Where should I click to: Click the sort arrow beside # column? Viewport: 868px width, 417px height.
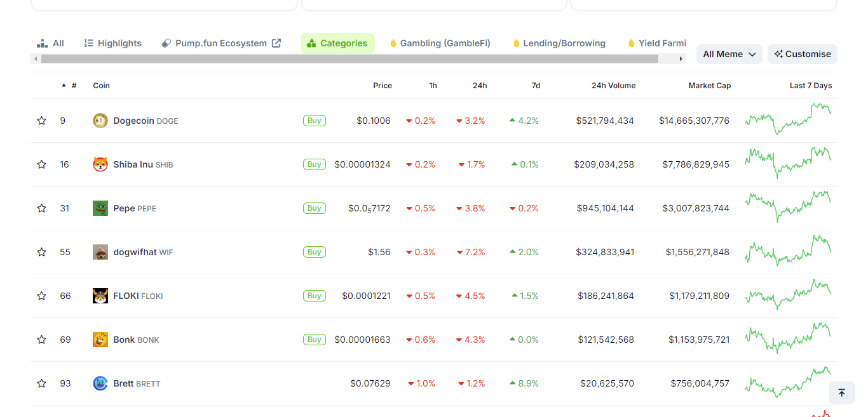(x=64, y=85)
